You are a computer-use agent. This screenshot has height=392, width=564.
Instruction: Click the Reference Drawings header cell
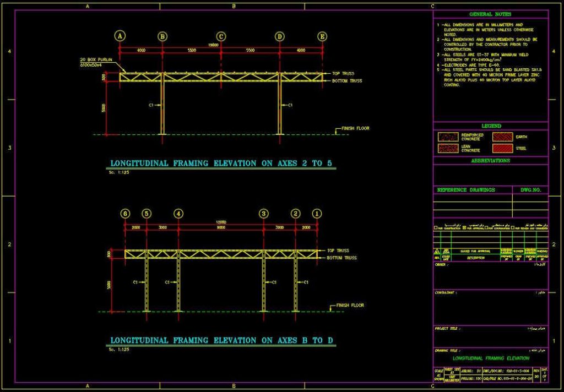(466, 190)
